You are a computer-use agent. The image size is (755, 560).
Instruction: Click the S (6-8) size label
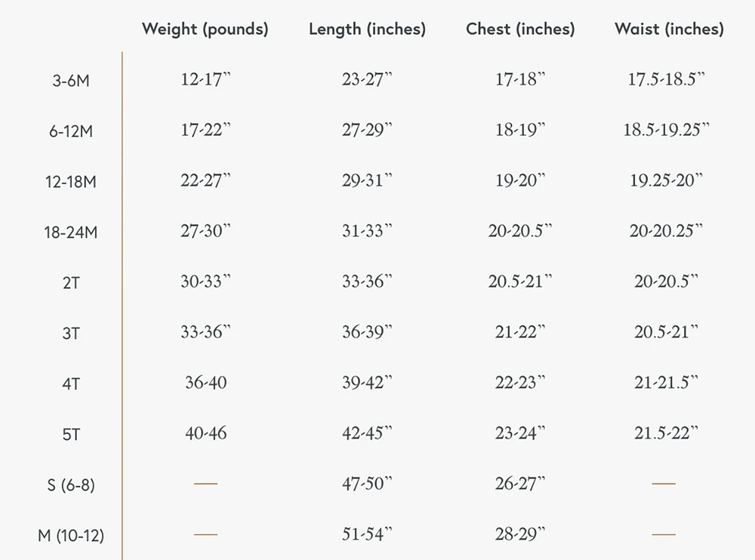point(71,485)
